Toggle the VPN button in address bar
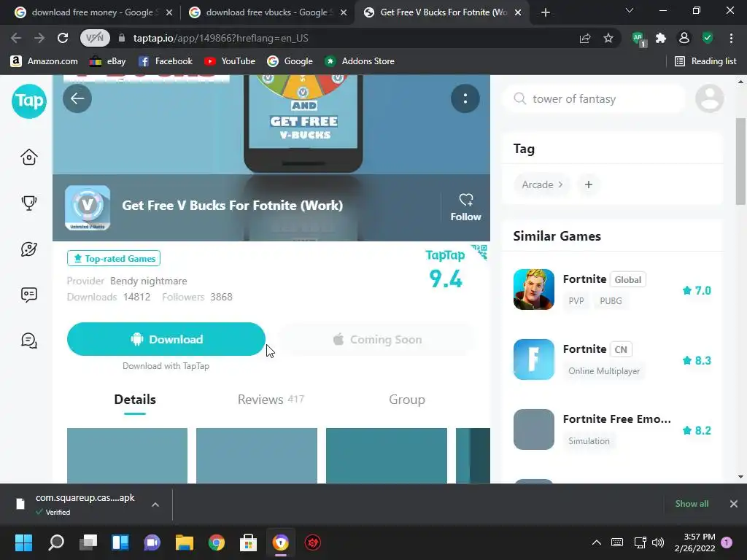This screenshot has width=747, height=560. (x=95, y=38)
